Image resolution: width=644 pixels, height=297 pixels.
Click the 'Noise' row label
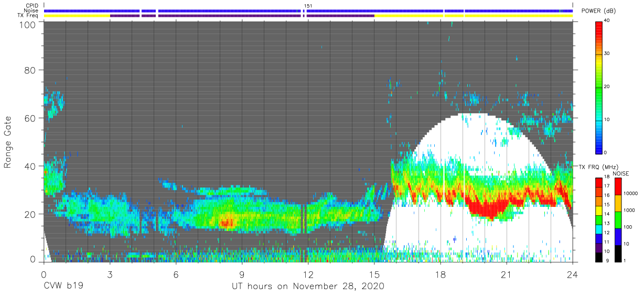pos(31,10)
